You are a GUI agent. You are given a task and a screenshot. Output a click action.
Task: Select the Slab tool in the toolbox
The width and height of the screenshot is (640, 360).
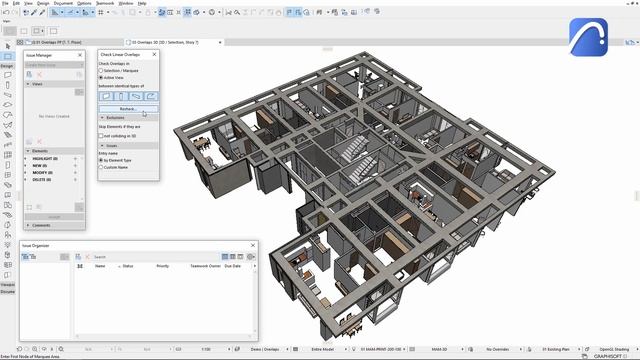(8, 105)
